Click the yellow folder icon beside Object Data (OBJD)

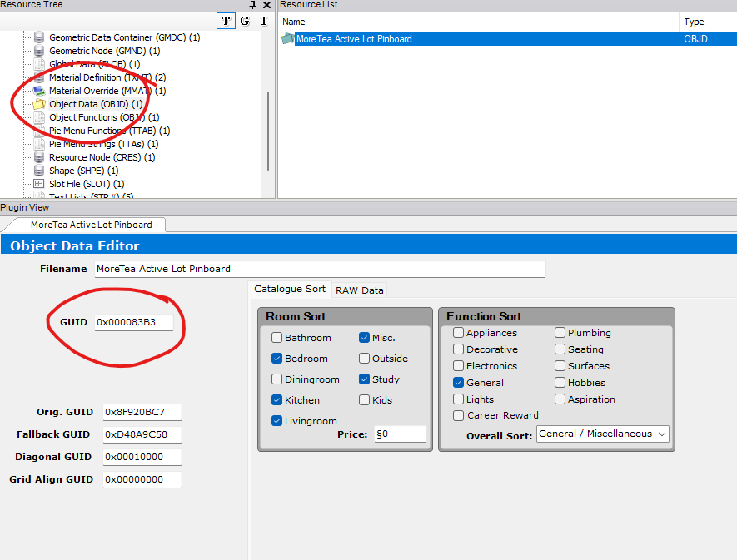[x=38, y=104]
